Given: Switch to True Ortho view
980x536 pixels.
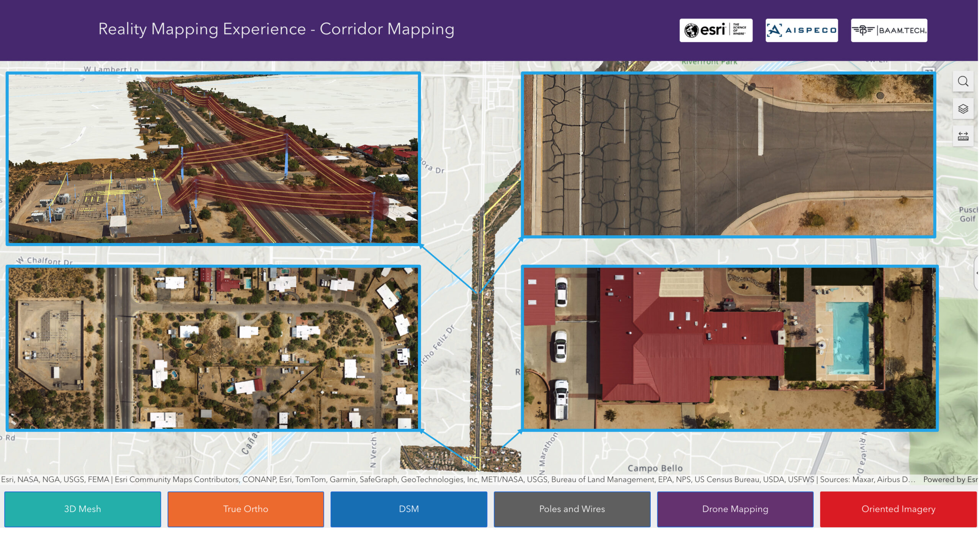Looking at the screenshot, I should pos(246,509).
